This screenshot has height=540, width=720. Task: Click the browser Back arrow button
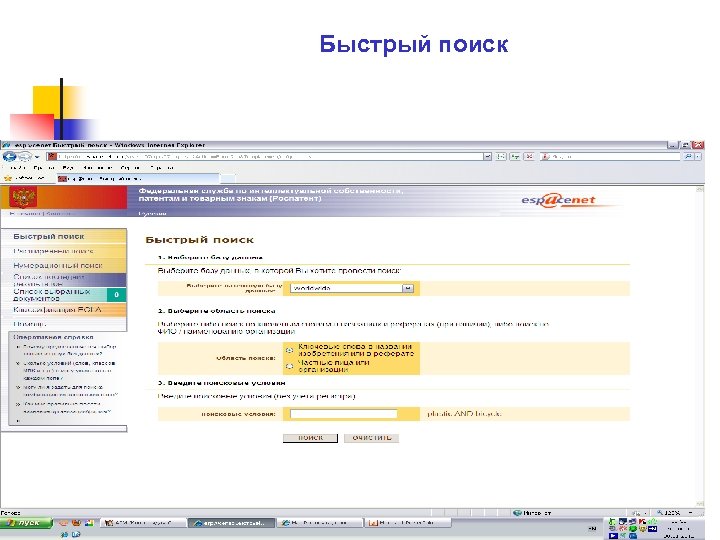(x=9, y=157)
